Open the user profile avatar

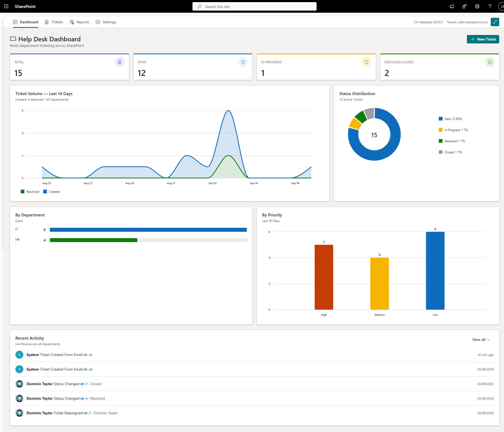501,7
